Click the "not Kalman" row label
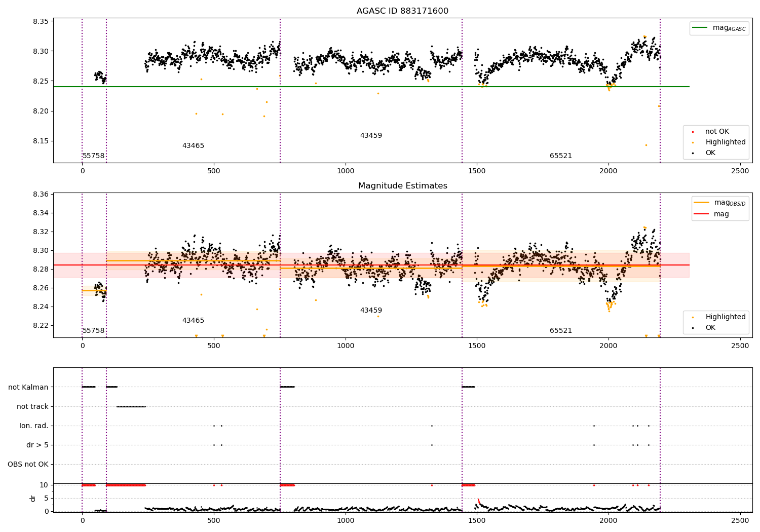This screenshot has width=760, height=532. click(x=28, y=388)
